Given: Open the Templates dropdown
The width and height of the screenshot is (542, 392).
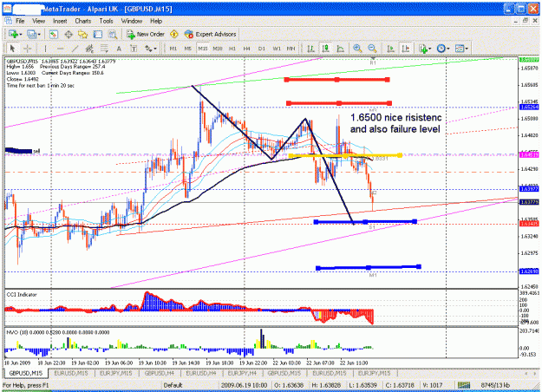Looking at the screenshot, I should coord(461,49).
